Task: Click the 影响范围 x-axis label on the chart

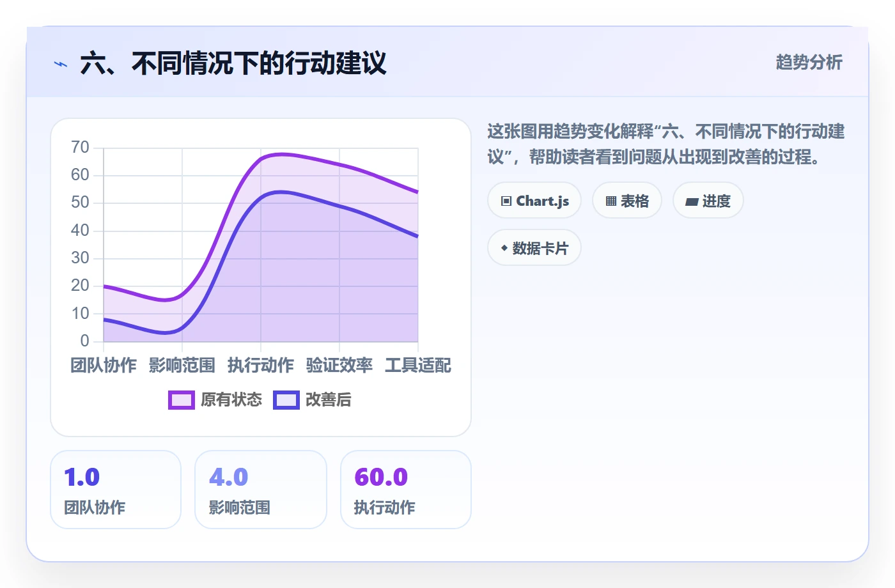Action: 182,366
